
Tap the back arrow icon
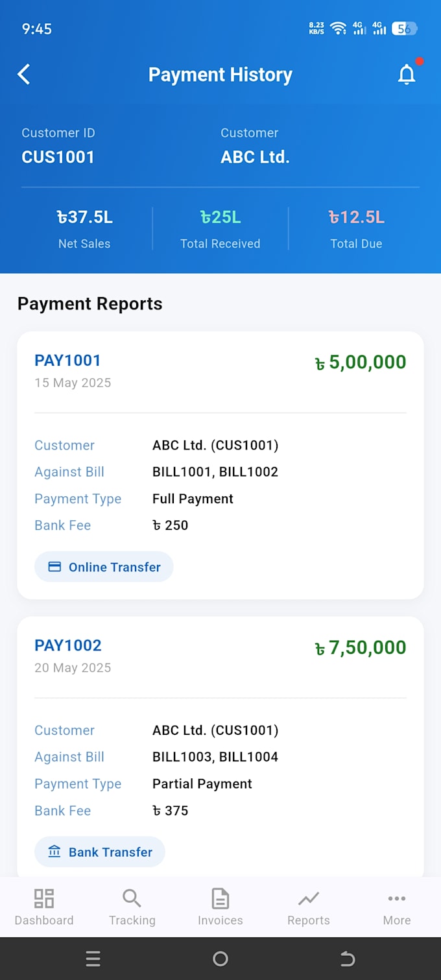(x=24, y=75)
